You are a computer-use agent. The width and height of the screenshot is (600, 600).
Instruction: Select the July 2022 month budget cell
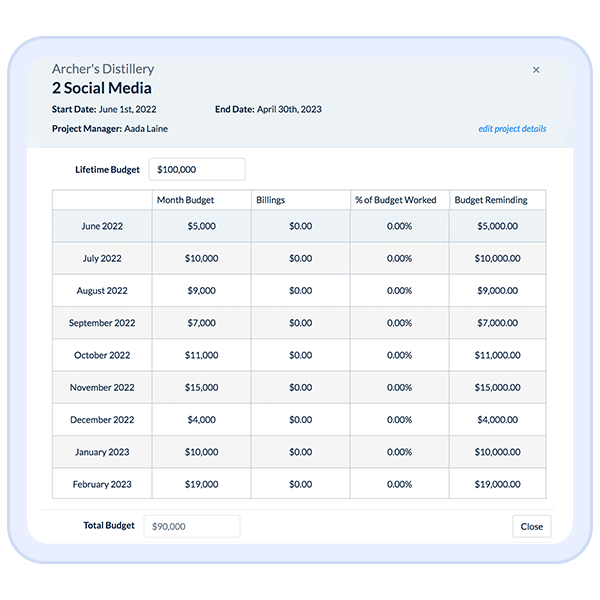[x=201, y=258]
